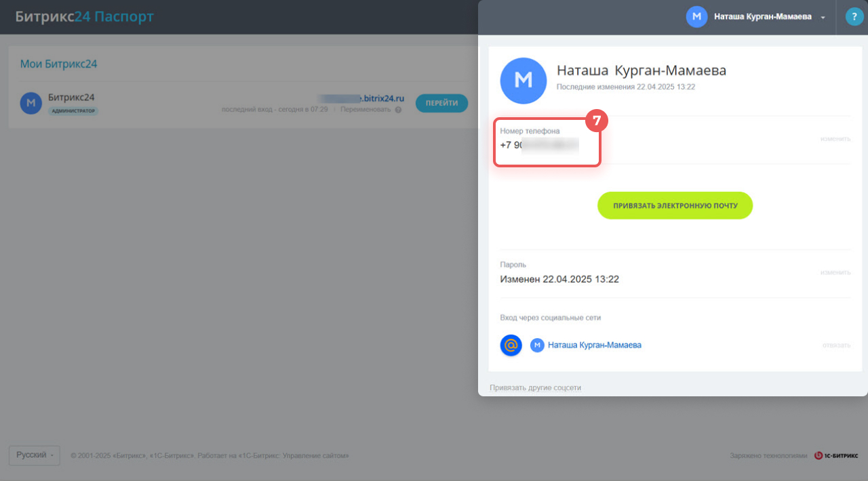Click the help icon beside Переименовать
868x481 pixels.
click(x=398, y=110)
